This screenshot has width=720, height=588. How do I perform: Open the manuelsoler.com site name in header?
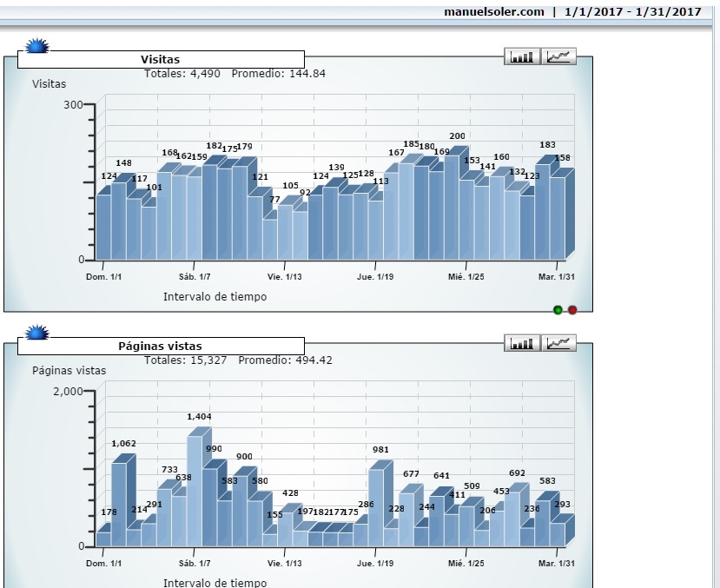click(x=494, y=11)
